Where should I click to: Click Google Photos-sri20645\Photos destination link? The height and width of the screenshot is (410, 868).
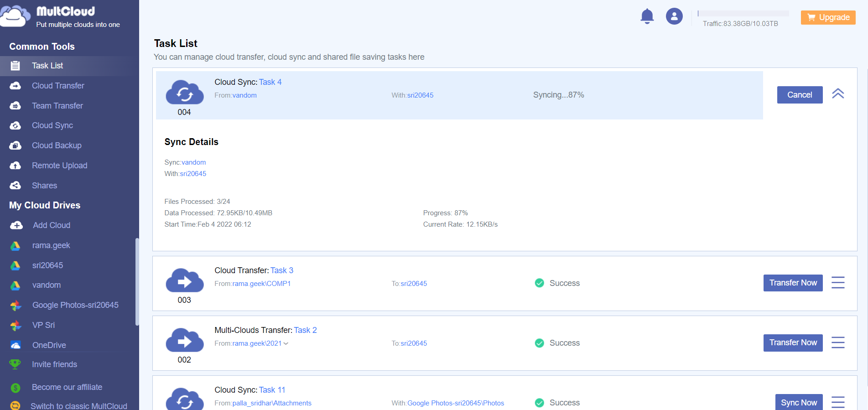[456, 403]
